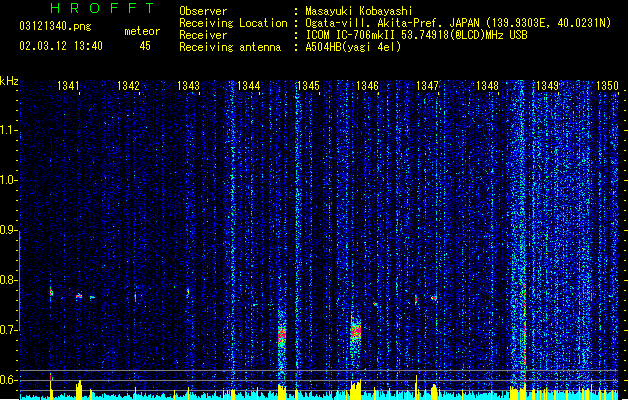This screenshot has height=400, width=629.
Task: Click the Receiving antenna label
Action: (230, 47)
